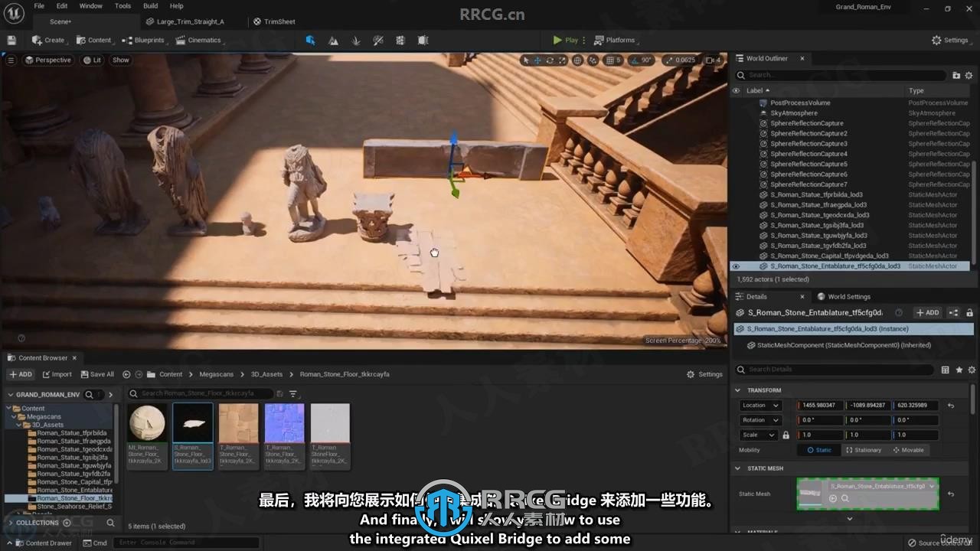
Task: Open the Create dropdown
Action: pos(48,40)
